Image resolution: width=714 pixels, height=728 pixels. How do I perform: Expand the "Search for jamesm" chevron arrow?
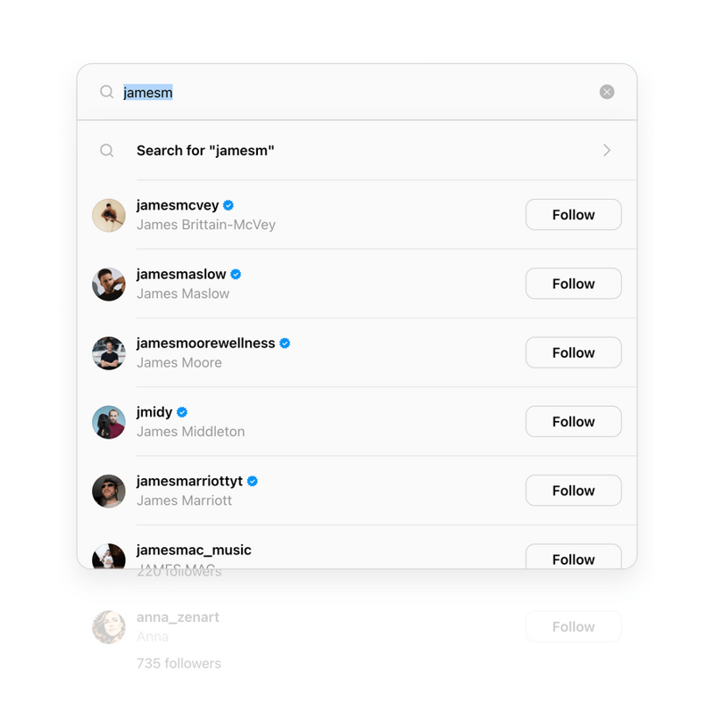coord(608,150)
